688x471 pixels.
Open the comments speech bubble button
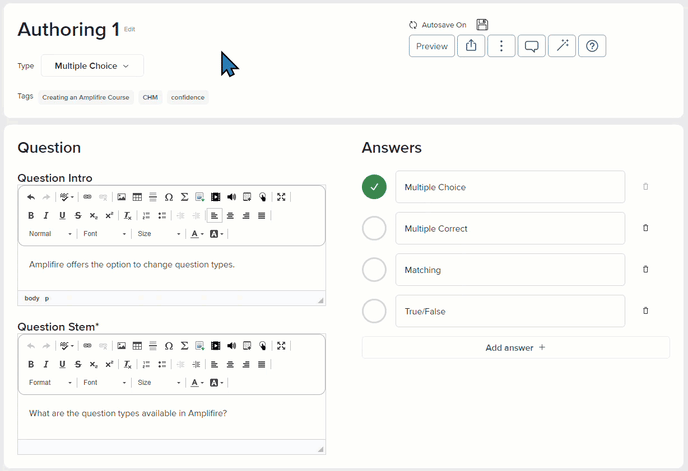click(531, 46)
